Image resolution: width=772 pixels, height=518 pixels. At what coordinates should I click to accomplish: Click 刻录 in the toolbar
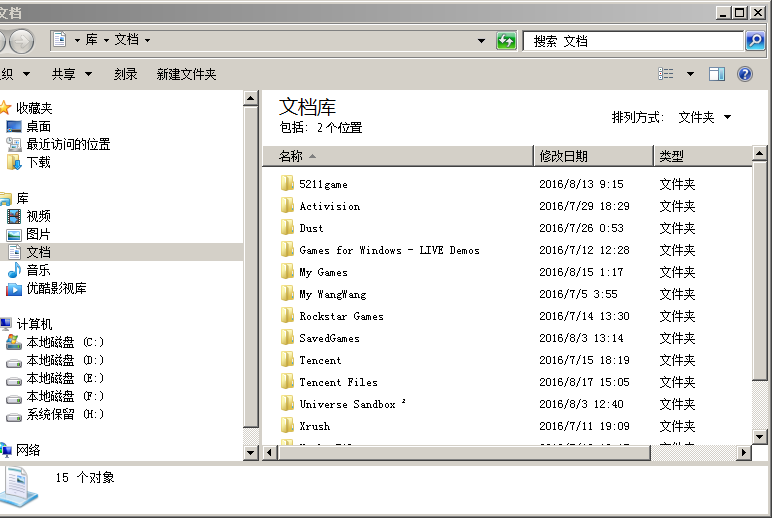point(126,74)
